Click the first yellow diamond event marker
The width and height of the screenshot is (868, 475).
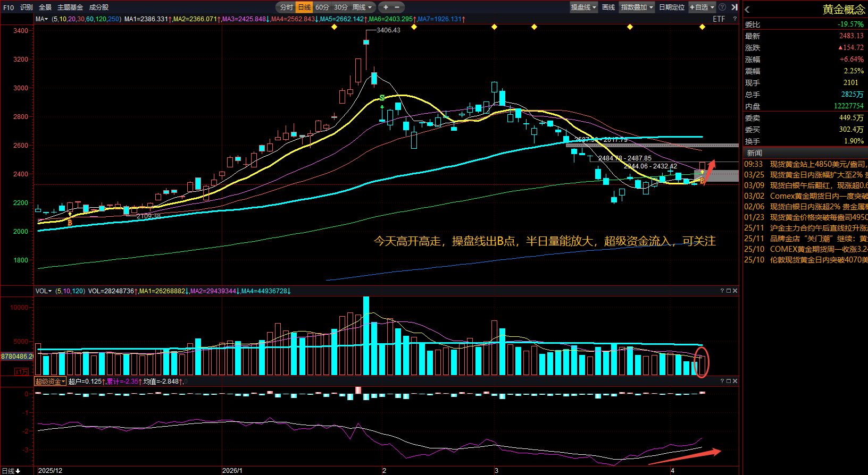334,27
